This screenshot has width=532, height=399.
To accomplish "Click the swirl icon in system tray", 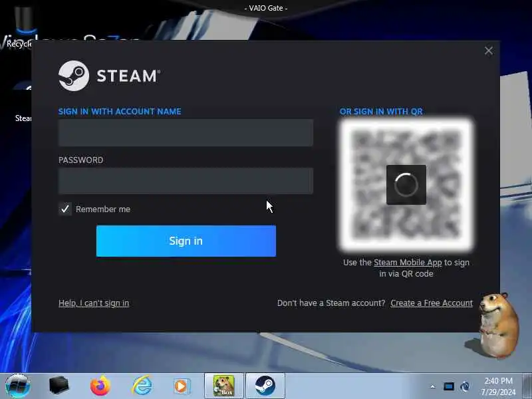I will point(465,386).
